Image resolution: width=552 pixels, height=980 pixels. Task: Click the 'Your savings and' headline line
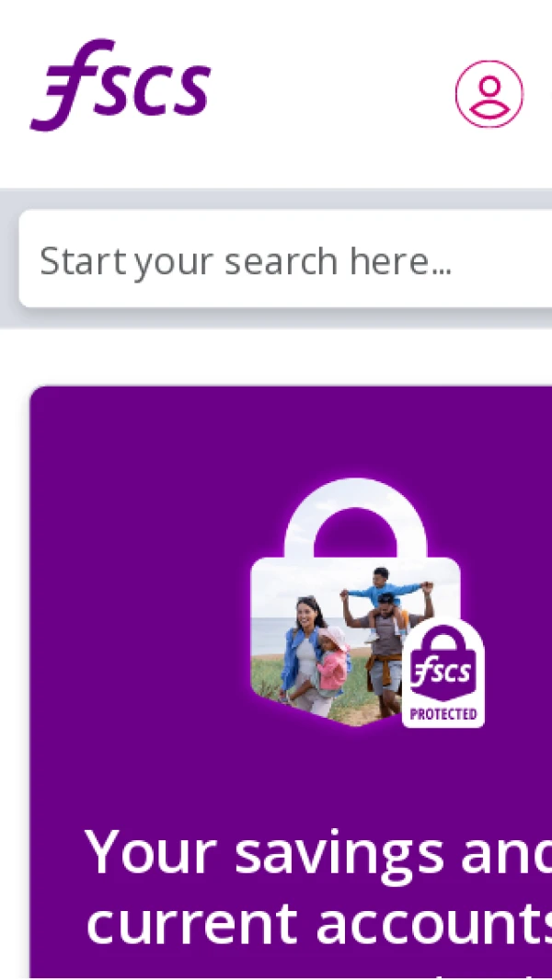click(x=318, y=852)
